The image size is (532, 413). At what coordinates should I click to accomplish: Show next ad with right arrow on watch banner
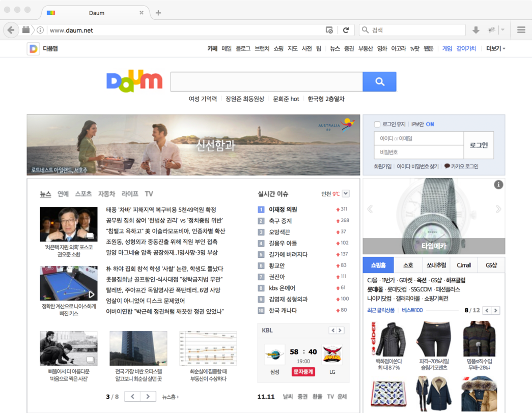pos(498,209)
